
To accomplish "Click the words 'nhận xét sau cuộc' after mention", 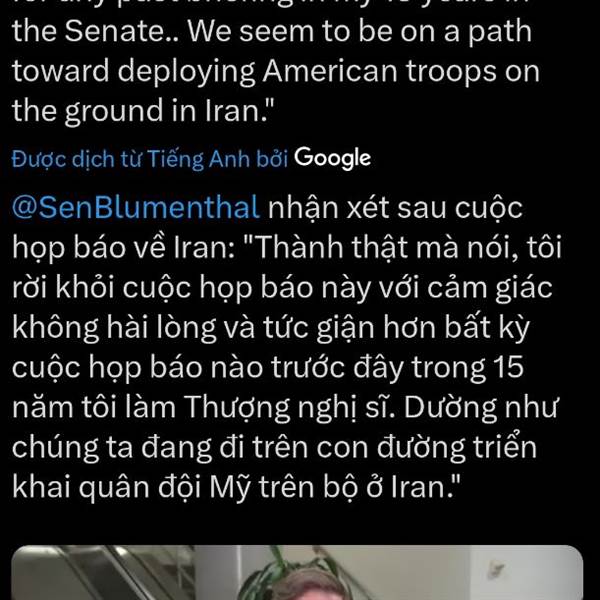I will click(395, 209).
